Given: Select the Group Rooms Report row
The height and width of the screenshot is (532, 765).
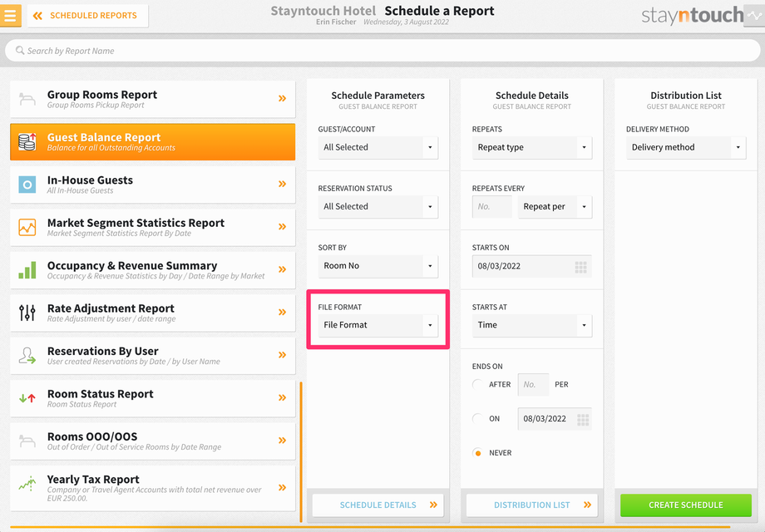Looking at the screenshot, I should click(x=153, y=99).
